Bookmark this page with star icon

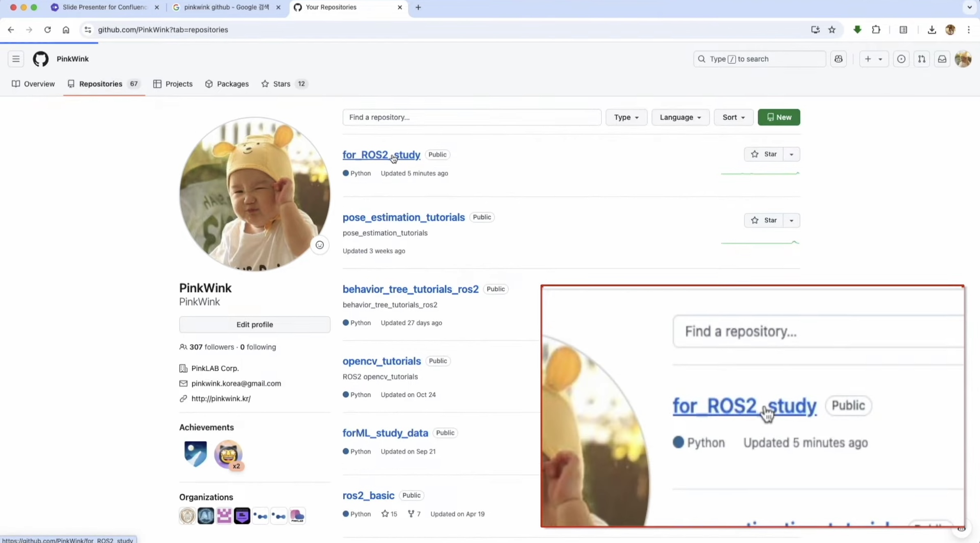(831, 30)
